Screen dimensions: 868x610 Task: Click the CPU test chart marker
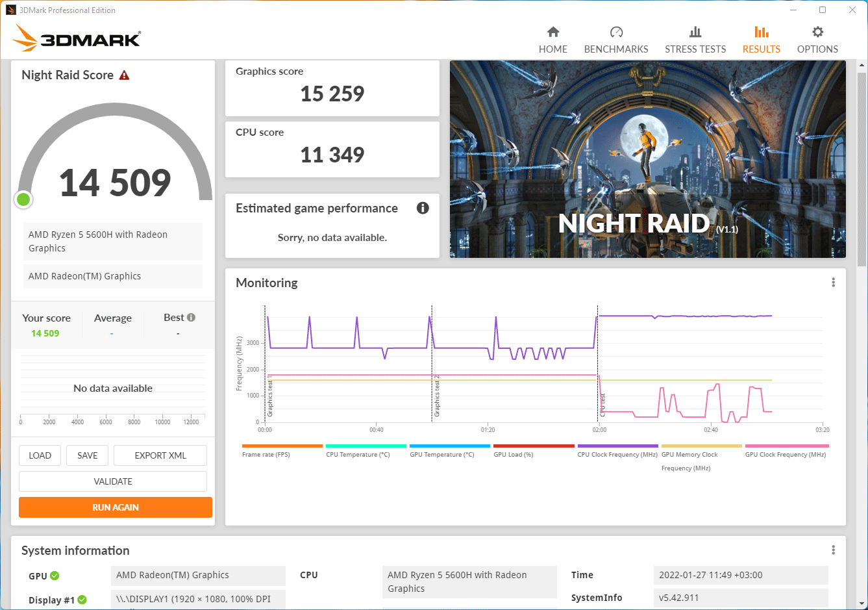click(602, 405)
